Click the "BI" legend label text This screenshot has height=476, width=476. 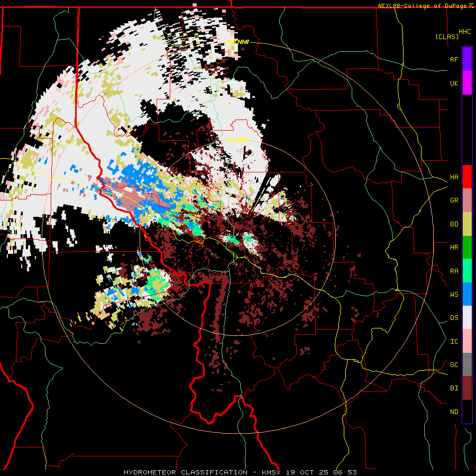[x=454, y=388]
